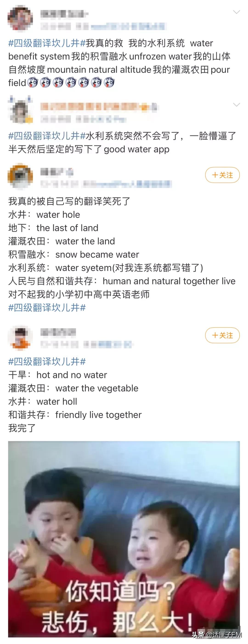
Task: View profile picture beside the "water hole" post
Action: [x=20, y=176]
